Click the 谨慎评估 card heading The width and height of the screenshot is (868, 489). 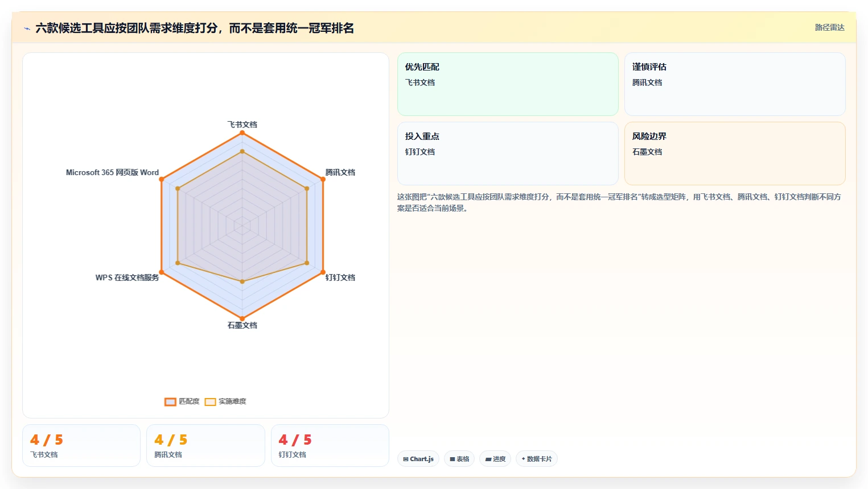pos(649,67)
